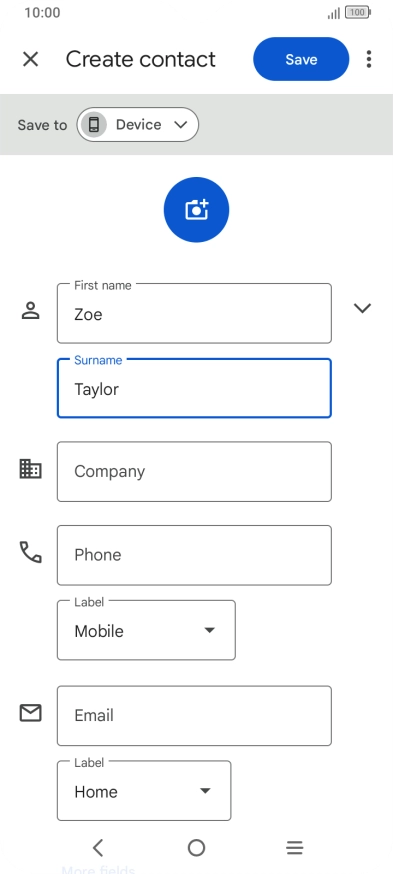
Task: Tap the Phone number input field
Action: point(194,555)
